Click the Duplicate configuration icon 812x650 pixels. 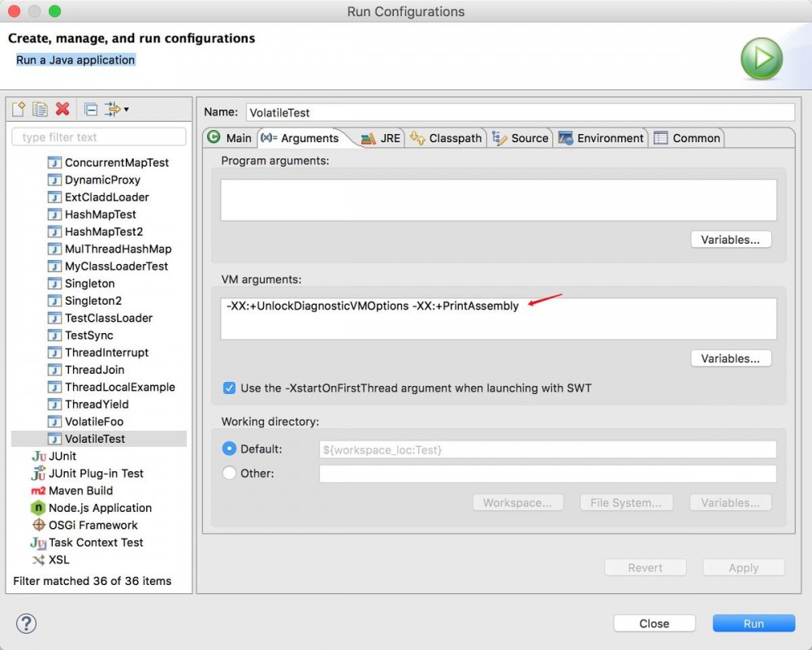40,109
